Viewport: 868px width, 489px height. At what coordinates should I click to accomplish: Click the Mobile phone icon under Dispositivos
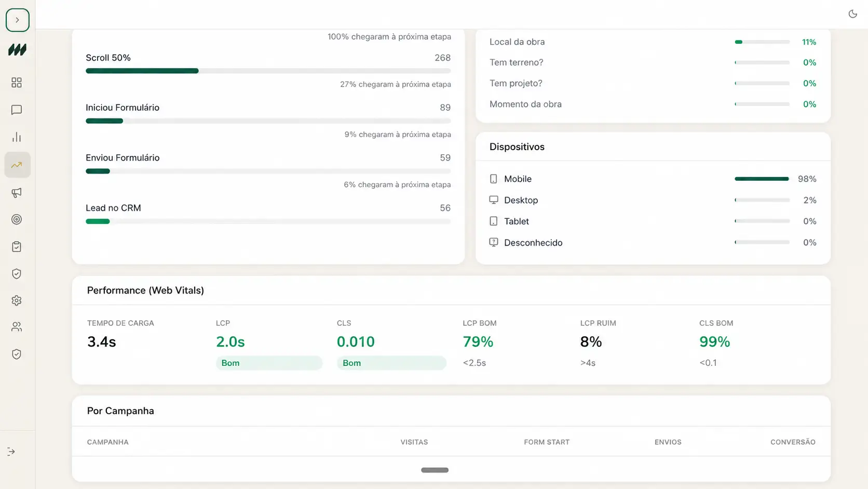[493, 179]
